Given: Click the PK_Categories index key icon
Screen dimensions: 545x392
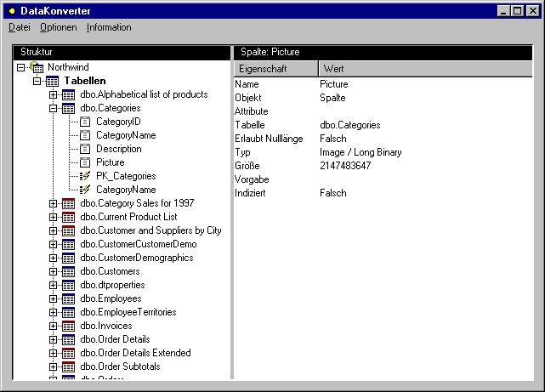Looking at the screenshot, I should (84, 176).
